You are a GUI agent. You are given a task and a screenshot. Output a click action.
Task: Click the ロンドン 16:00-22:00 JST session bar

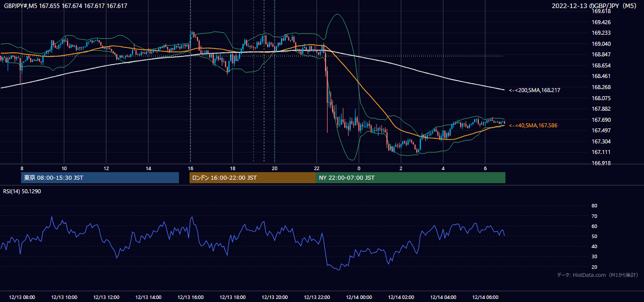point(252,178)
